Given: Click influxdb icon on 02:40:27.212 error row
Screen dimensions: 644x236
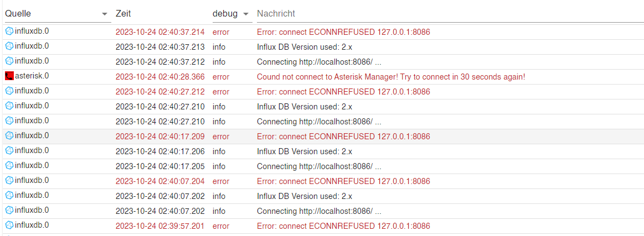Looking at the screenshot, I should click(x=9, y=91).
